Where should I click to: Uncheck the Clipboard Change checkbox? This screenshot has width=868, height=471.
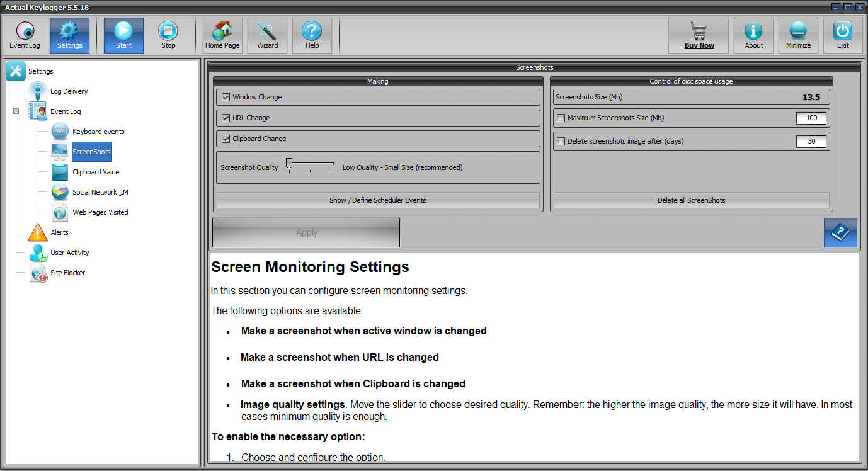(226, 139)
